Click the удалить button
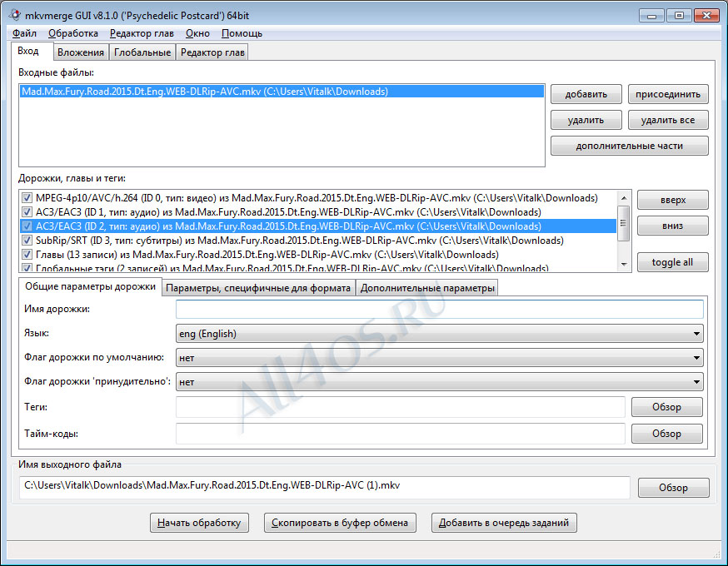728x566 pixels. 586,120
